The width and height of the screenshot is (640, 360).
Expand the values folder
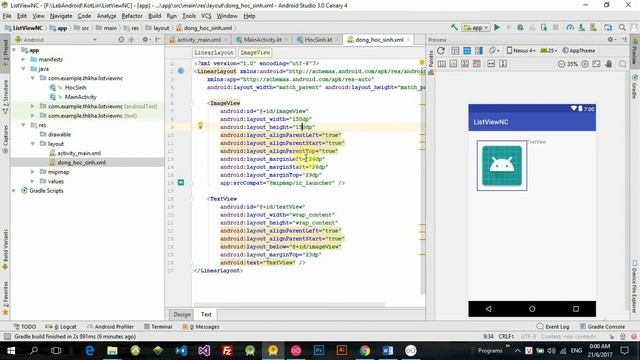click(x=32, y=181)
